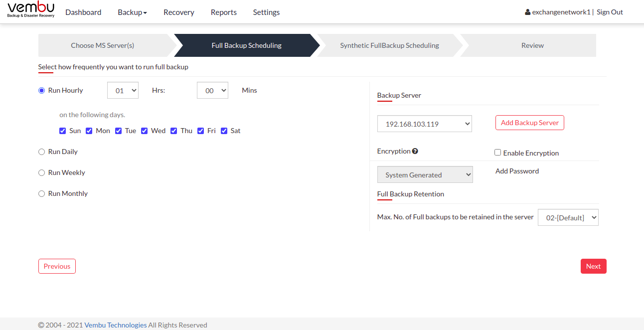Select the Run Daily option
Screen dimensions: 644x330
click(x=41, y=152)
